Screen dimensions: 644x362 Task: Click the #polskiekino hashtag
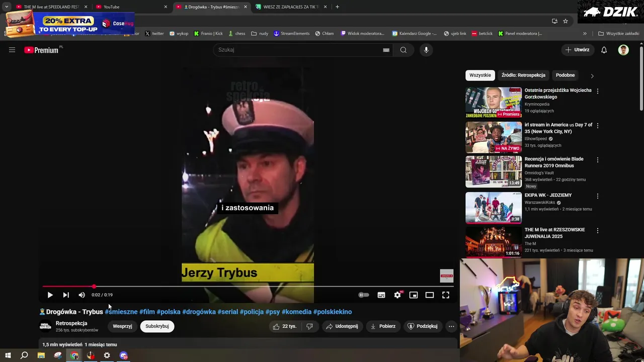[333, 312]
